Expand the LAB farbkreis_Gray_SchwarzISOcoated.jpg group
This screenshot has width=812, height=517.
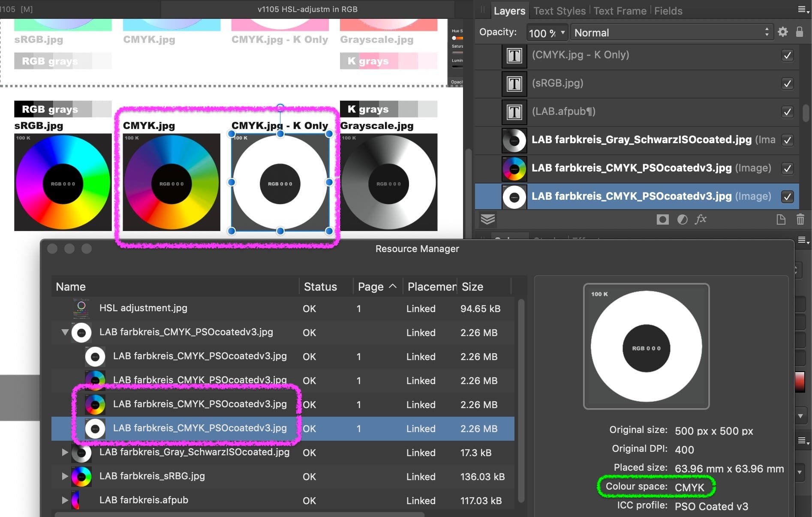tap(65, 452)
